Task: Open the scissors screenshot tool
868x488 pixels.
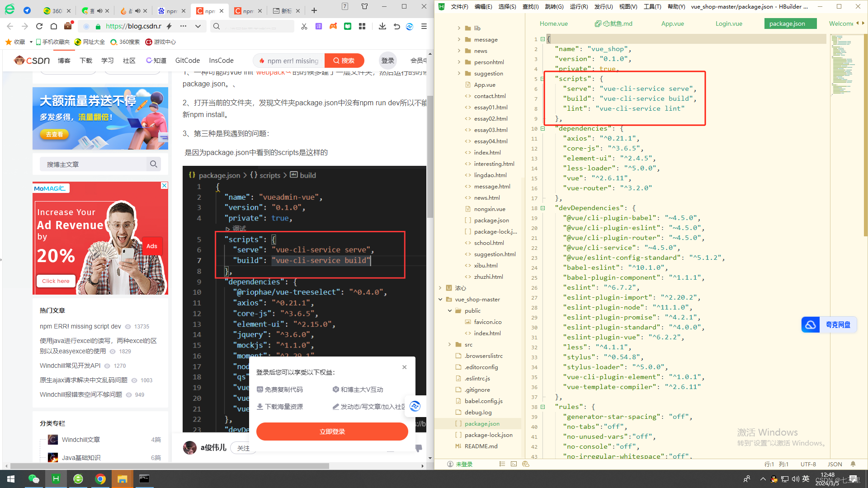Action: click(x=304, y=26)
